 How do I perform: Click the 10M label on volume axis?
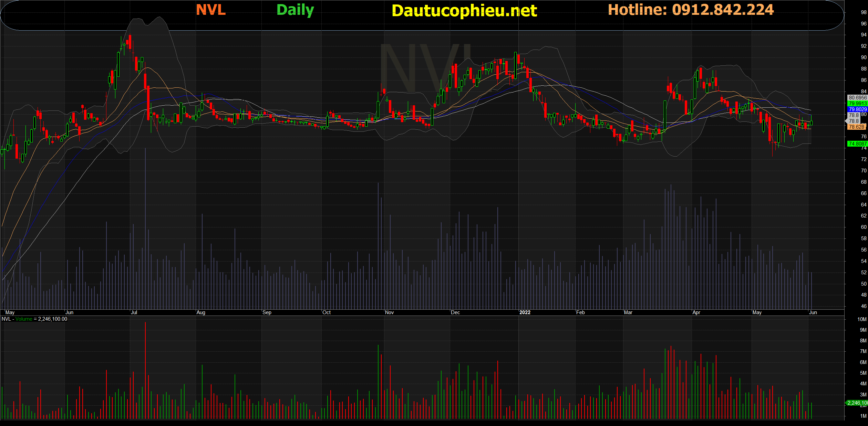point(862,319)
